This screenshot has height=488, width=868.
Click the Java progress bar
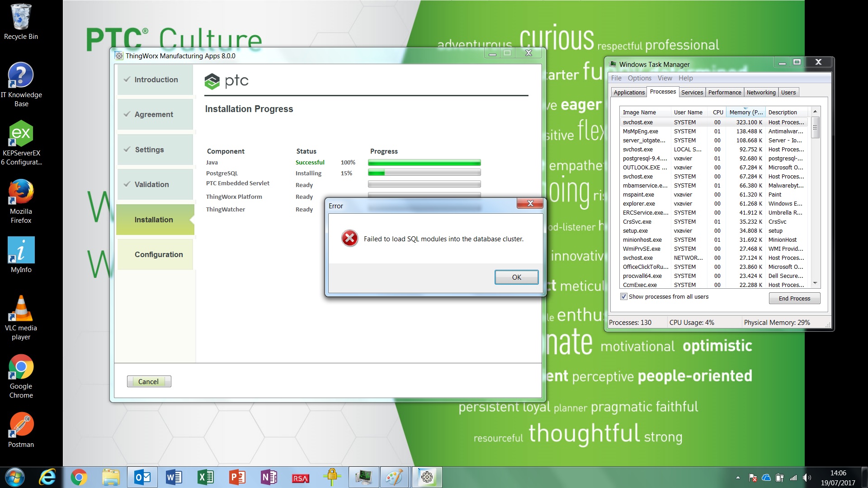[x=424, y=162]
